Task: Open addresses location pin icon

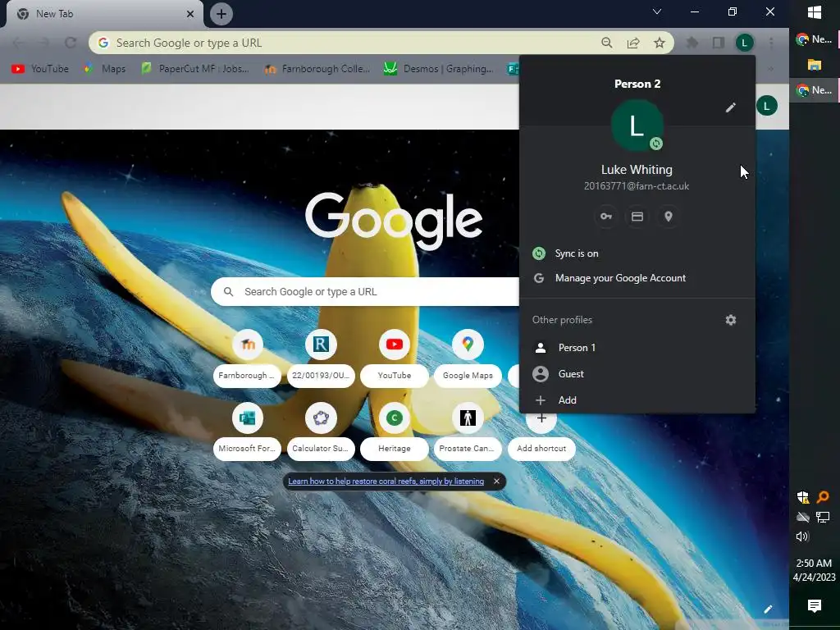Action: (668, 217)
